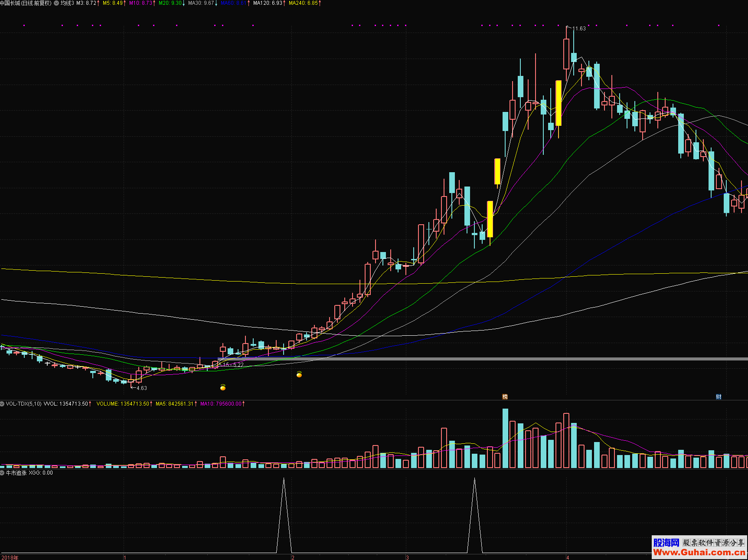Click the second 牛市追涨 signal spike

(474, 515)
